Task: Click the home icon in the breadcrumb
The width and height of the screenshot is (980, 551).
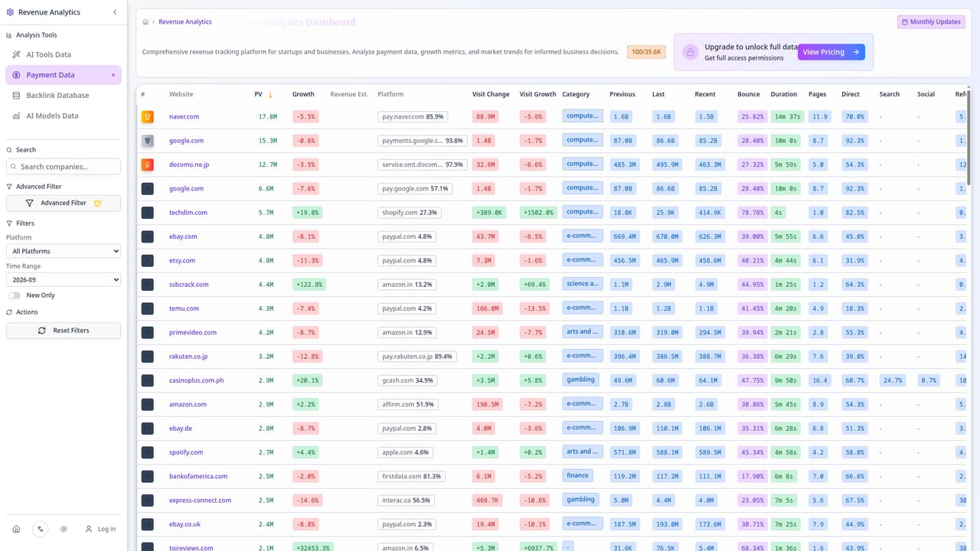Action: click(145, 22)
